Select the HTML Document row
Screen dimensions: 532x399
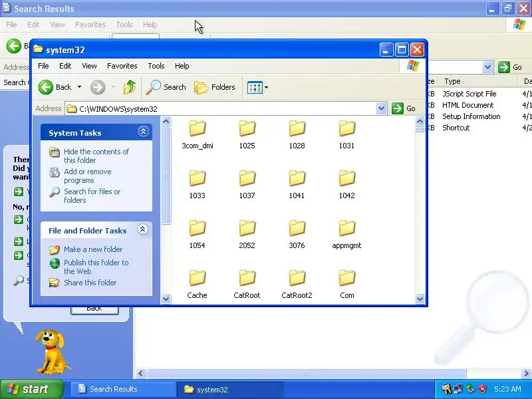(x=468, y=105)
